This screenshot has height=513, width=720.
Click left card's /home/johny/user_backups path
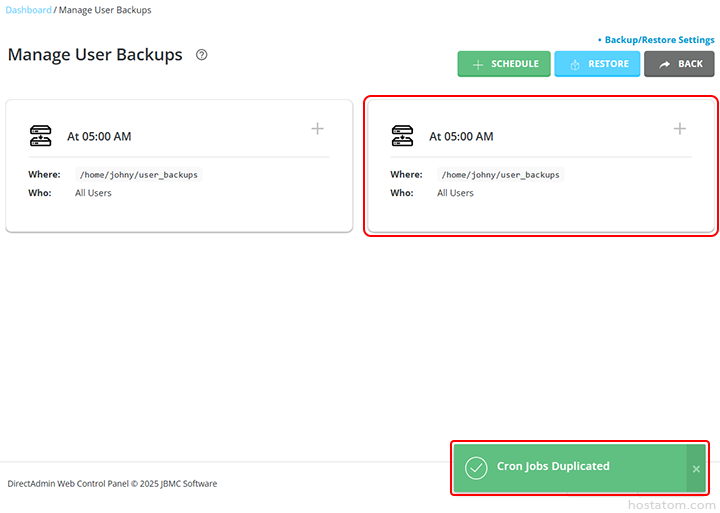[139, 175]
